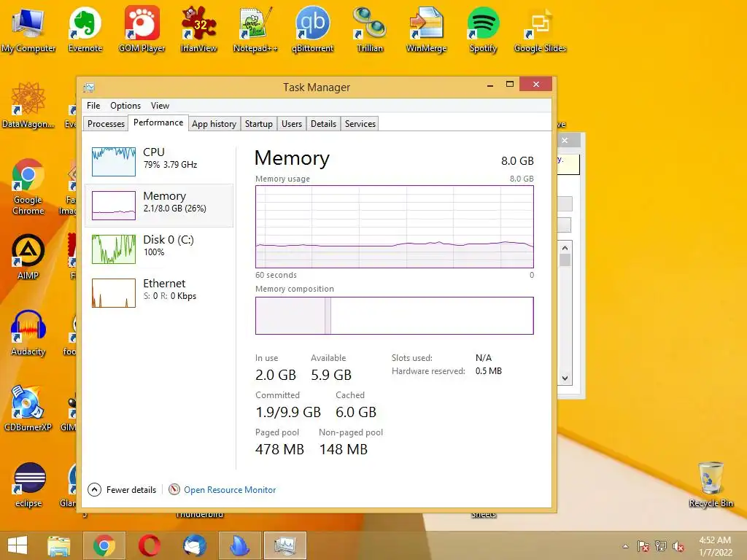This screenshot has height=560, width=747.
Task: Click the muted volume tray icon
Action: point(678,546)
